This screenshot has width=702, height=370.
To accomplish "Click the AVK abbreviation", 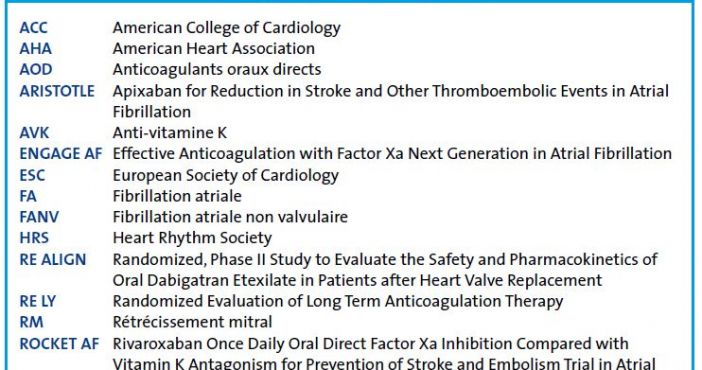I will [34, 133].
